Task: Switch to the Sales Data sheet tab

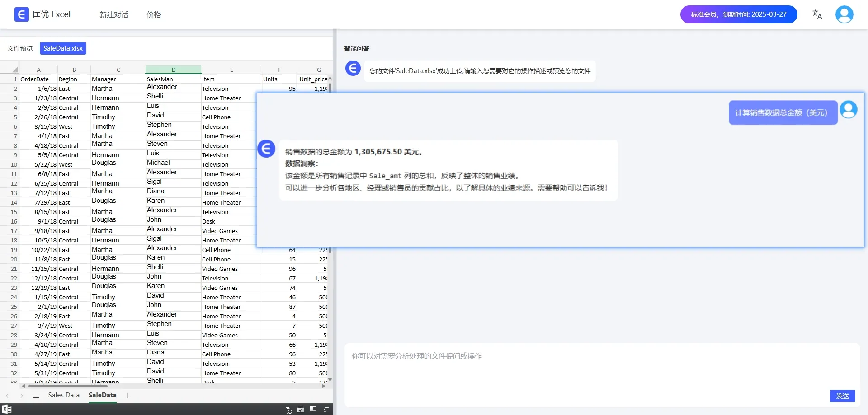Action: pos(64,395)
